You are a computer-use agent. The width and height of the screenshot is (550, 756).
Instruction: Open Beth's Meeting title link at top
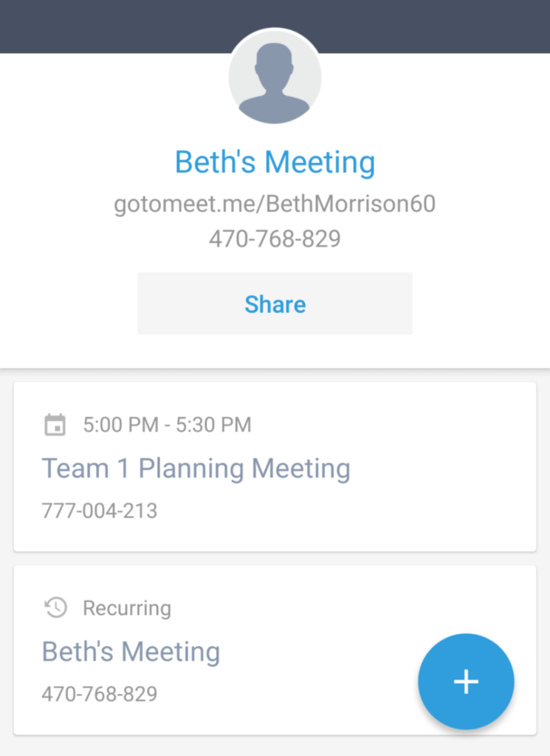275,162
